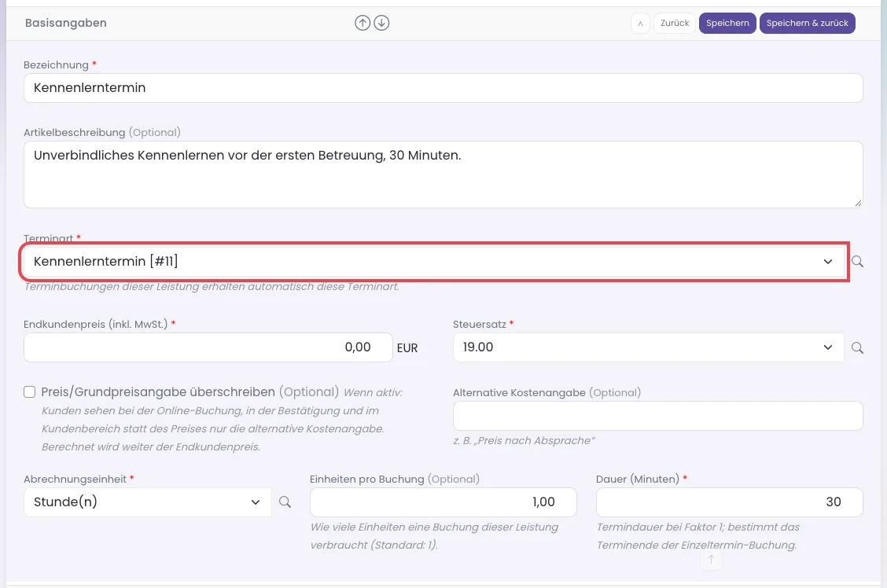Click the hint text "z. B. „Preis nach Absprache“"

click(x=524, y=440)
